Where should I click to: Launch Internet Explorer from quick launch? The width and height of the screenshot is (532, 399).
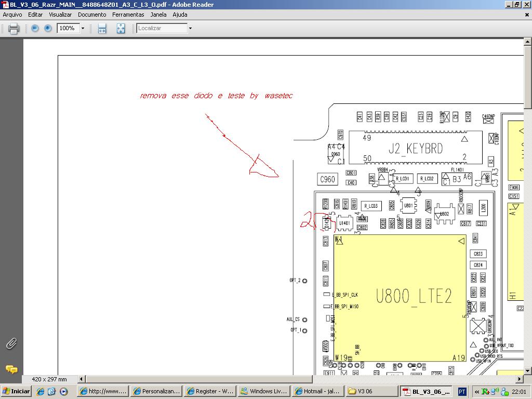pos(41,391)
